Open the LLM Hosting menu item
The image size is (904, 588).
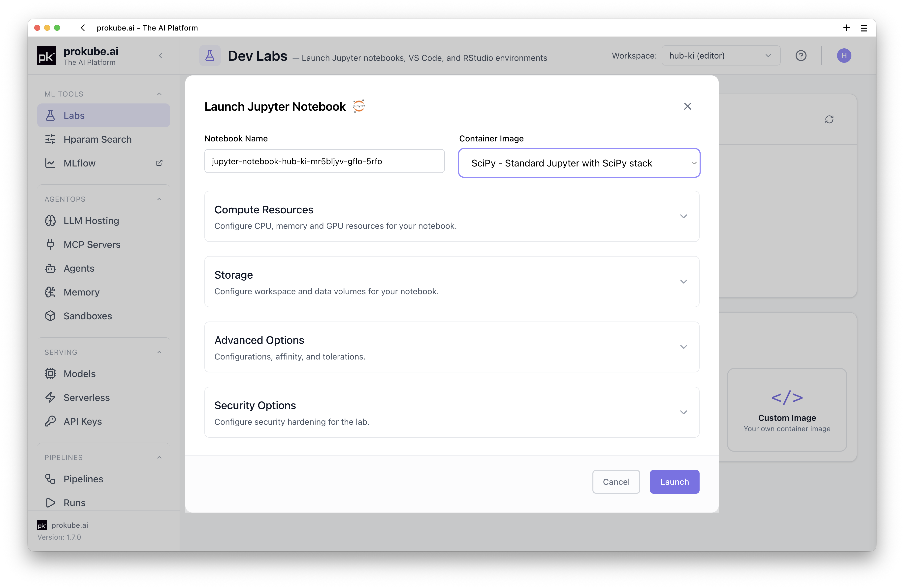103,221
